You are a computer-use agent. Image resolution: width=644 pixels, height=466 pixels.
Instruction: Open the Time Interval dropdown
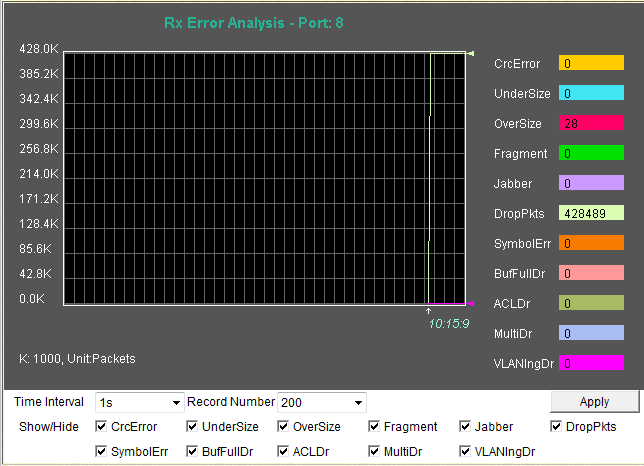point(139,402)
